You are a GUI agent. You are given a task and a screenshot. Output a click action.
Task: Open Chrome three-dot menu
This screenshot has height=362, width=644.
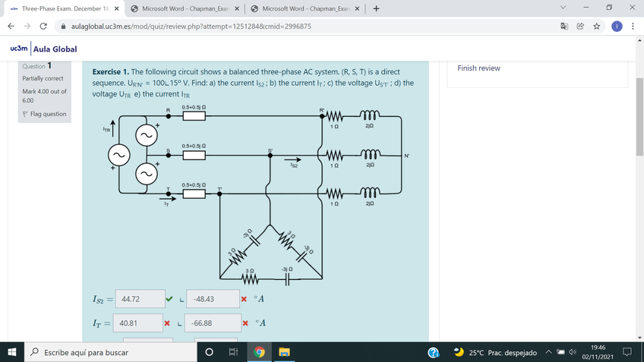[633, 26]
